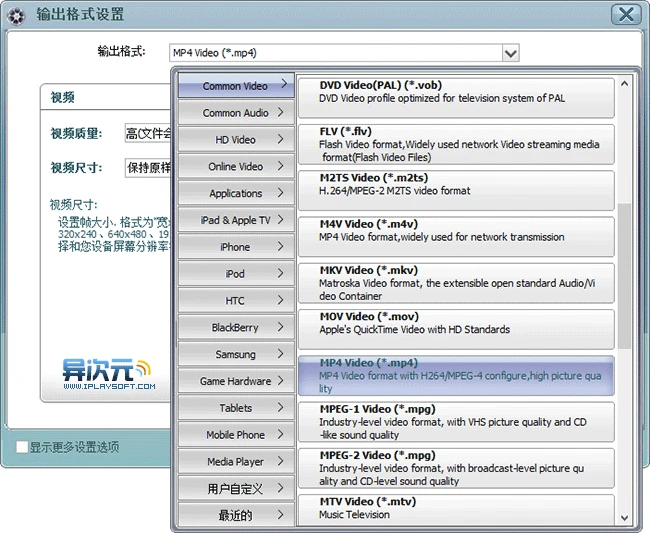Choose the Game Hardware category
Viewport: 650px width, 533px height.
click(x=236, y=381)
